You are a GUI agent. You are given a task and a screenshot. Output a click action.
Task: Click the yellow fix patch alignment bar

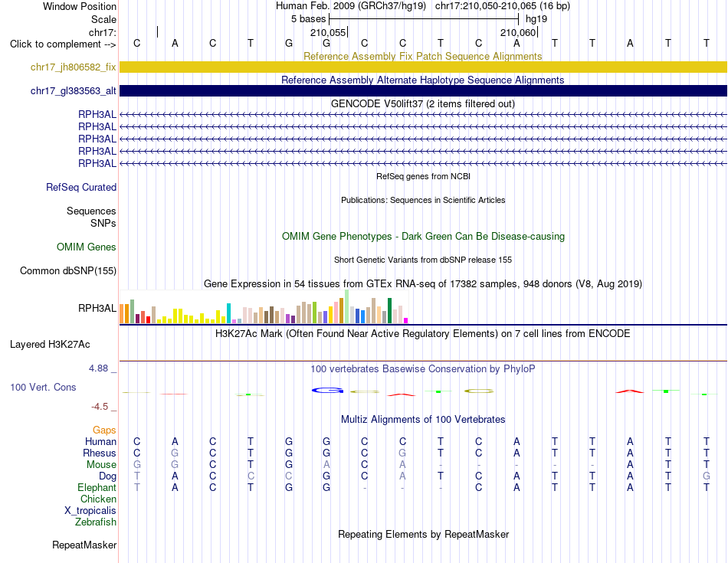pos(423,67)
